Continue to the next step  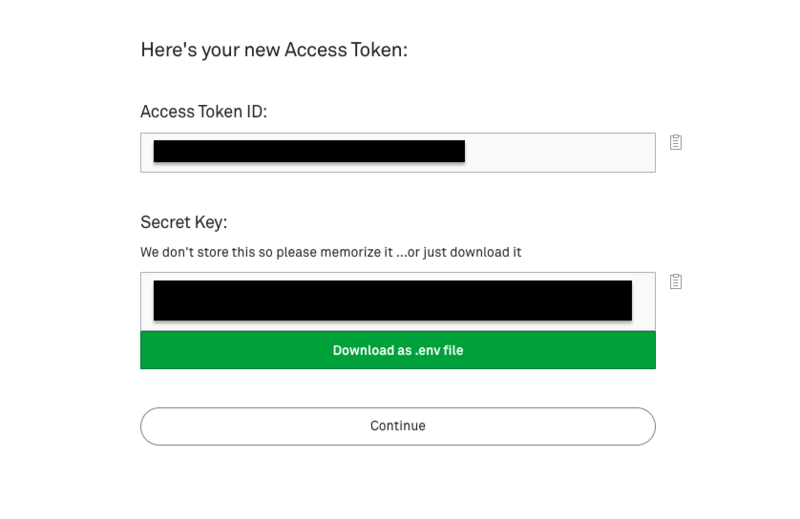click(398, 426)
